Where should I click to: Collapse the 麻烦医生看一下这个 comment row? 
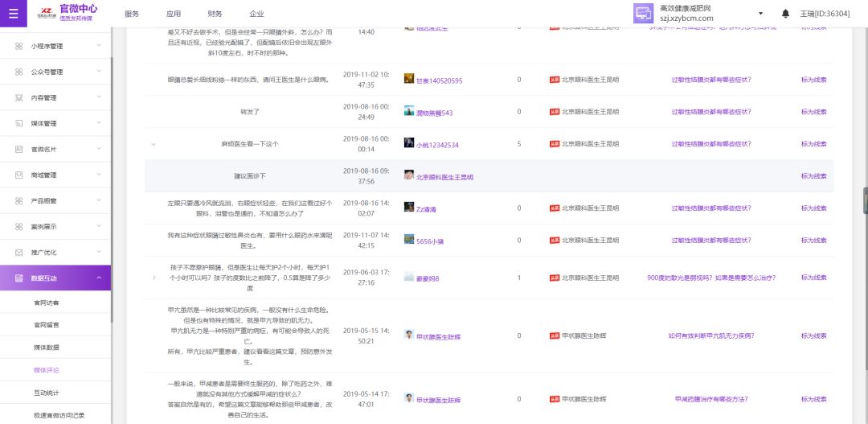pos(154,144)
